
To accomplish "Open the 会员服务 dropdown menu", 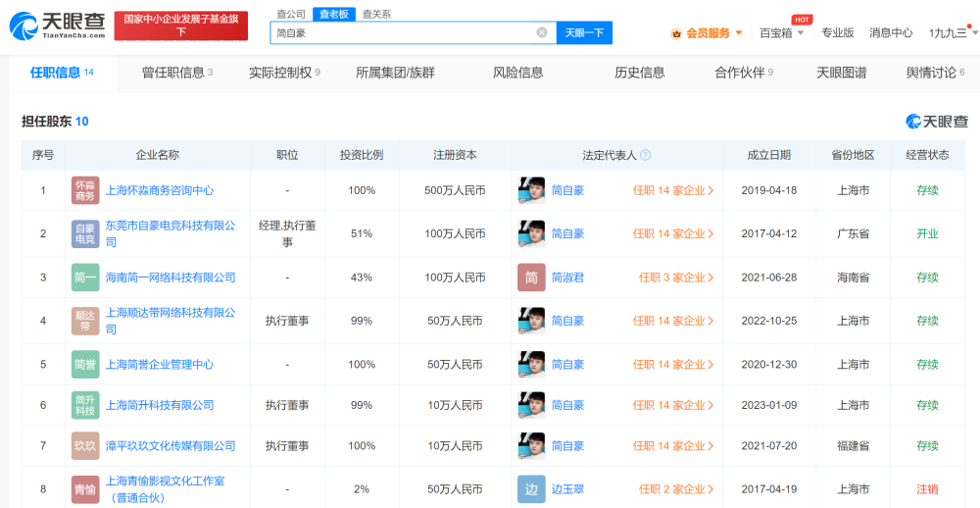I will (707, 33).
